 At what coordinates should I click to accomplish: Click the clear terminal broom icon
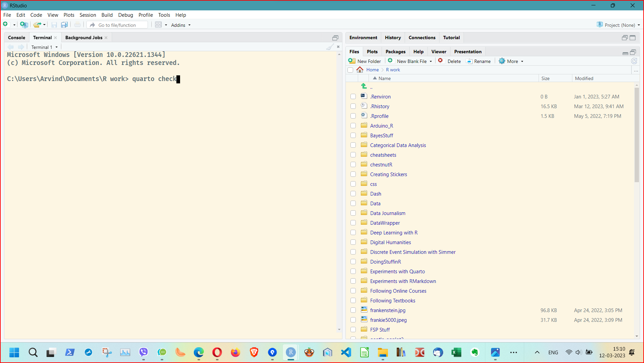pyautogui.click(x=330, y=47)
